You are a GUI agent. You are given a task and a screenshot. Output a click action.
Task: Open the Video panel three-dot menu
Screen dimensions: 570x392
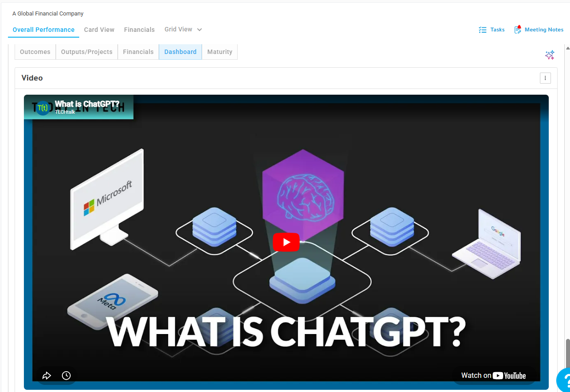coord(545,78)
